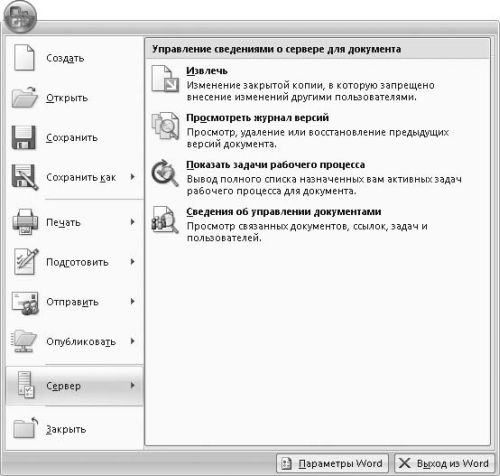Click the Выход из Word button
Screen dimensions: 500x476
pos(444,463)
